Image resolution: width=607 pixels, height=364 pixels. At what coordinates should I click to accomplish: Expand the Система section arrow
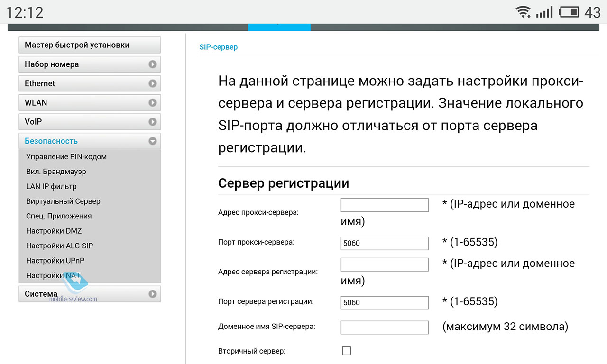click(152, 294)
